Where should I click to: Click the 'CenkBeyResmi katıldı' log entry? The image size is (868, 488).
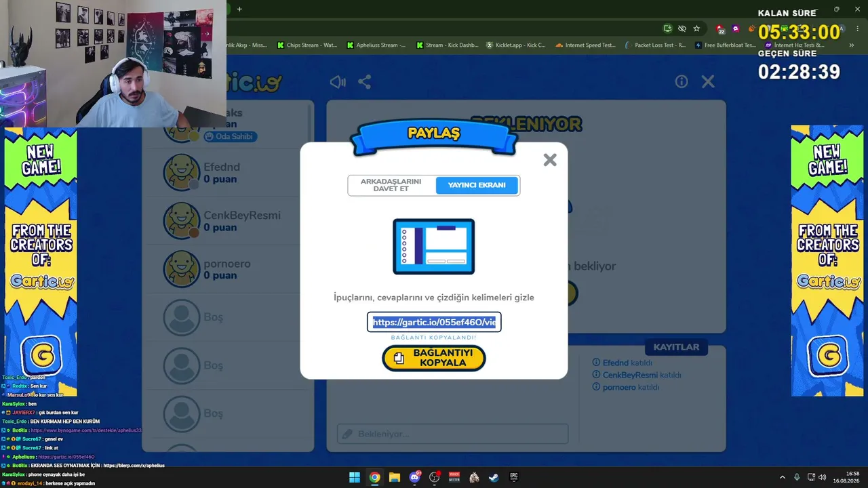(x=637, y=375)
